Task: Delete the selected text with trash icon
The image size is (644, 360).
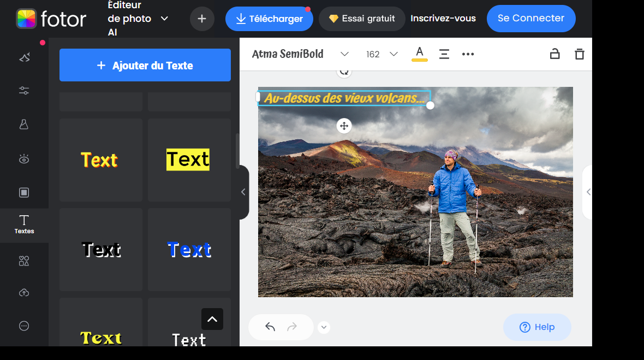Action: click(x=579, y=54)
